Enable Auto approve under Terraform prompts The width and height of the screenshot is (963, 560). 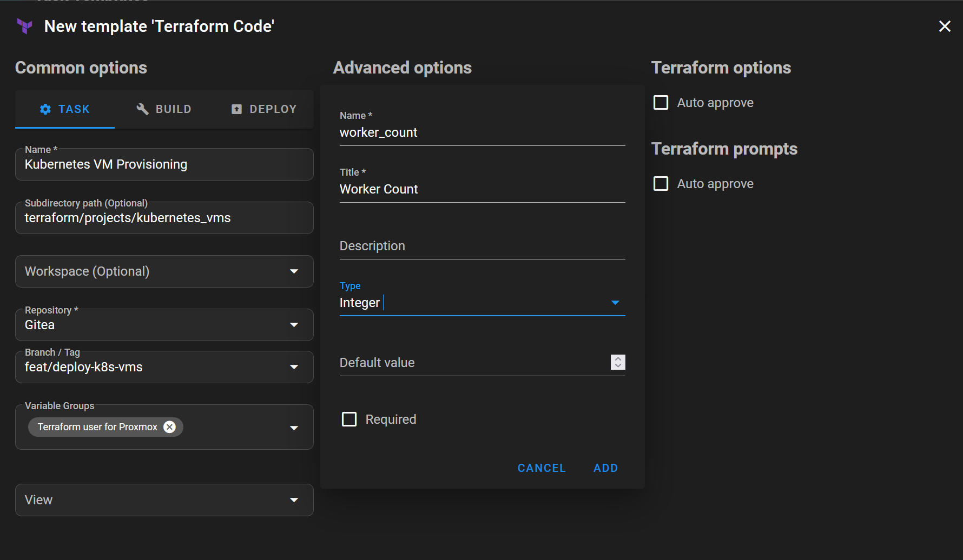(x=661, y=184)
